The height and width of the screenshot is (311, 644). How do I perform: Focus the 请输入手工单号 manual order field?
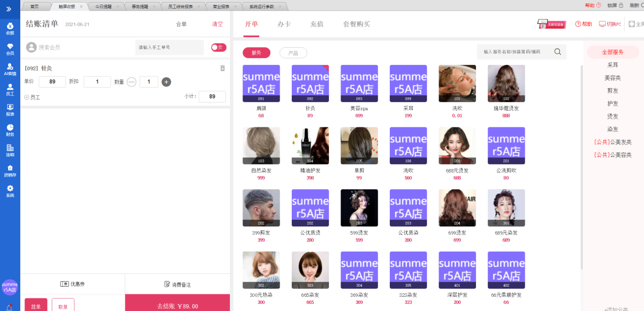[x=170, y=47]
